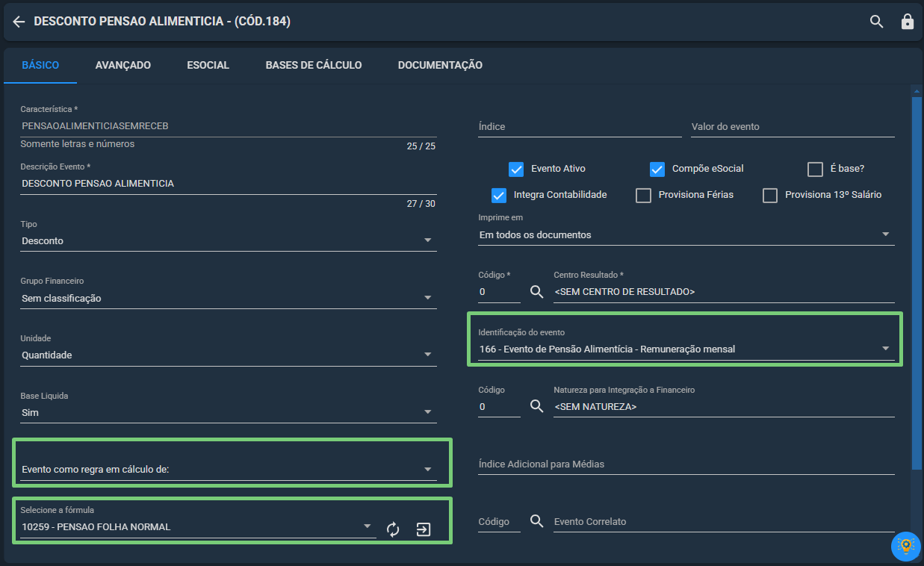Go to BASES DE CÁLCULO tab

pos(314,65)
